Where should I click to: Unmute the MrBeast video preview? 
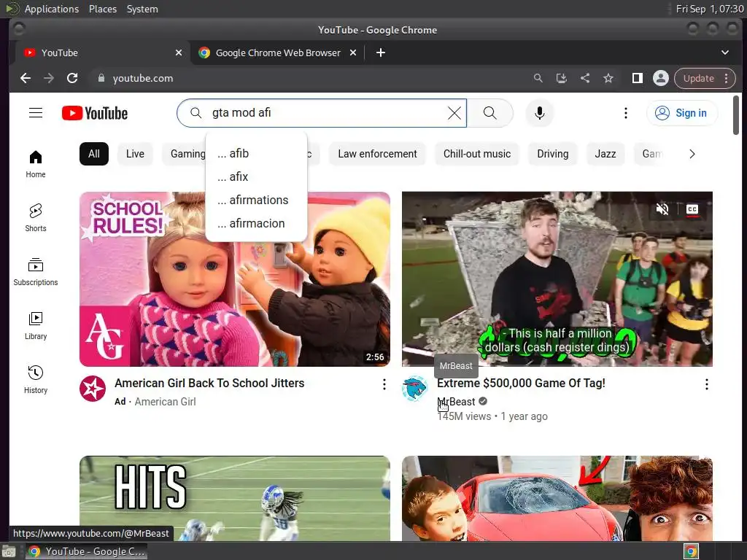662,209
